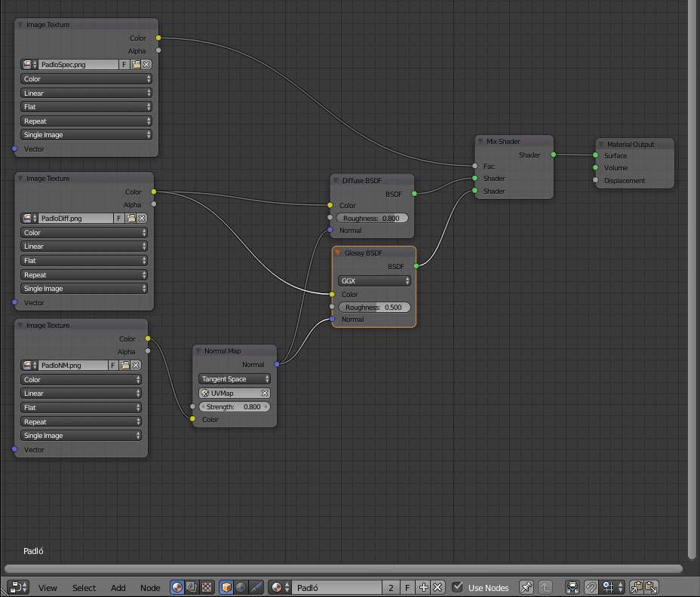700x597 pixels.
Task: Open the GGX distribution dropdown
Action: [374, 281]
